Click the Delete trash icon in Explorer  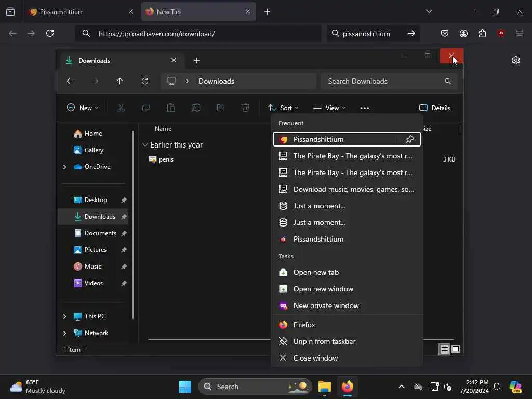(x=246, y=108)
